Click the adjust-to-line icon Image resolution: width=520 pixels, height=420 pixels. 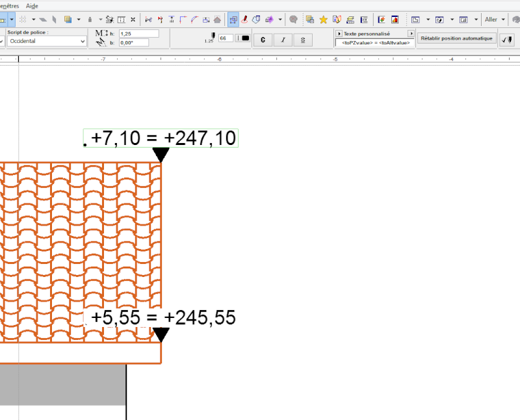172,20
